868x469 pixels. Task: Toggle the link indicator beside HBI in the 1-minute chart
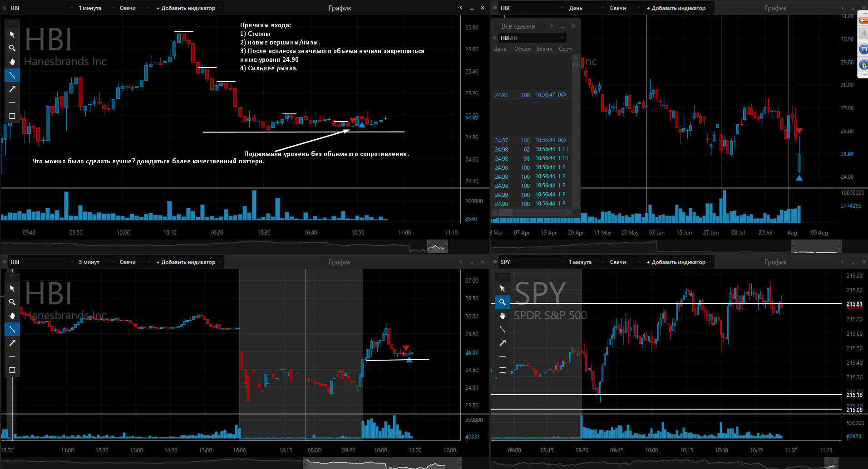pyautogui.click(x=5, y=8)
